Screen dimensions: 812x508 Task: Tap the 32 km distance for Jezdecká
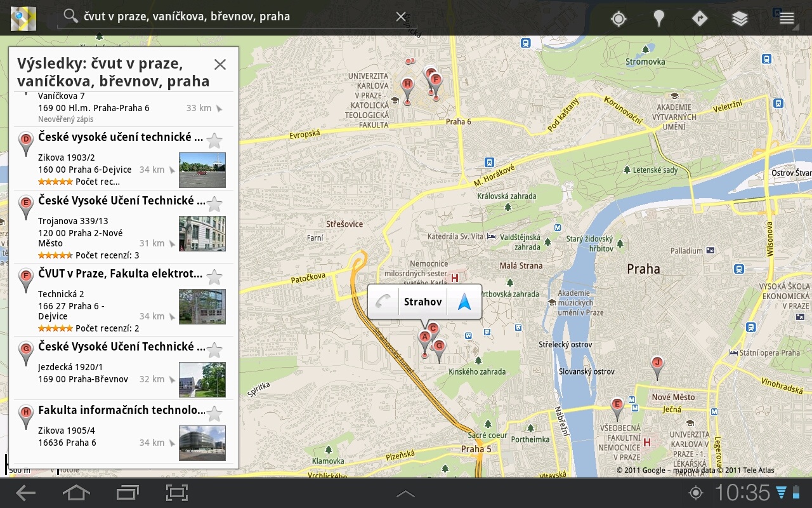pos(152,379)
